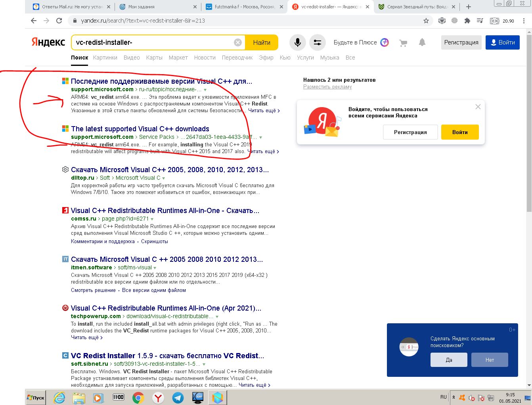Viewport: 532px width, 405px height.
Task: Expand arrow after comss.ru page.php?id=6271
Action: pyautogui.click(x=152, y=219)
